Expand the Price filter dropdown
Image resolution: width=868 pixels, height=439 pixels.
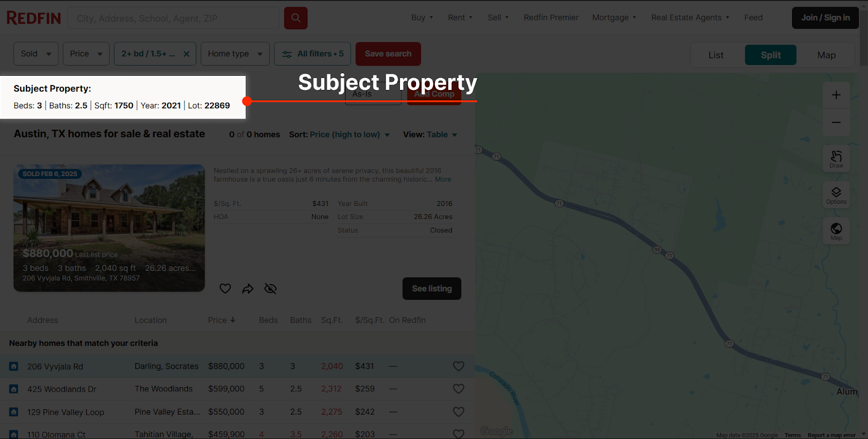pos(86,54)
